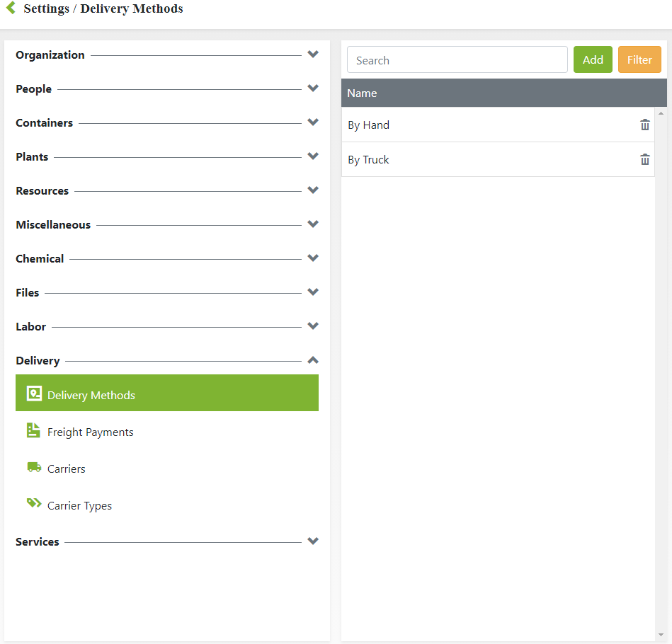Open Freight Payments settings
Screen dimensions: 672x644
[x=90, y=432]
